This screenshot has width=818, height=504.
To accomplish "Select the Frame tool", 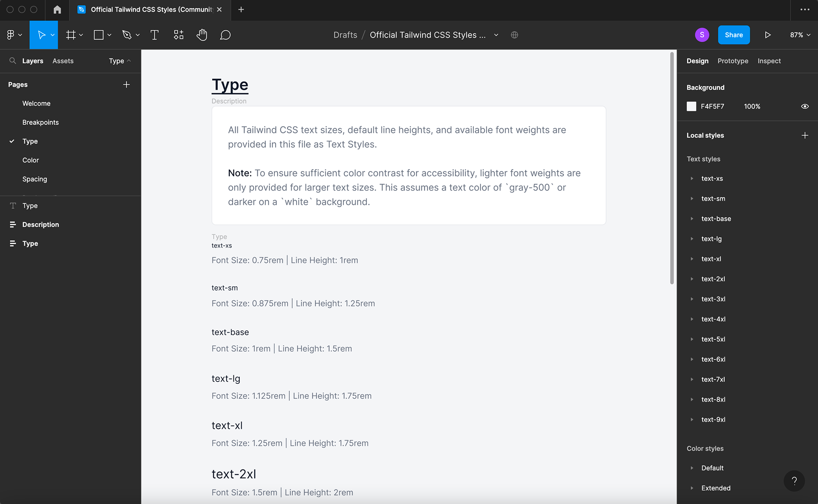I will 71,35.
